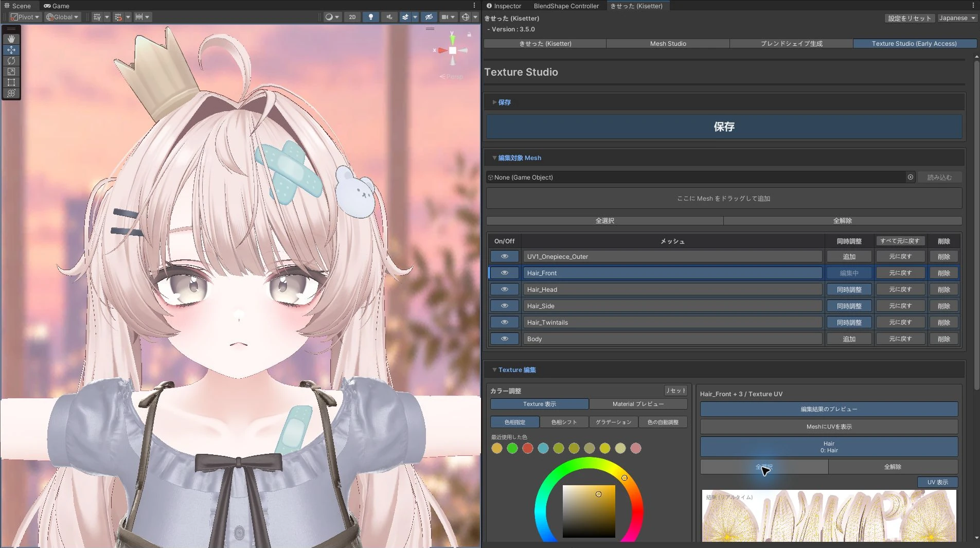Toggle Scene lighting bulb icon
This screenshot has width=980, height=548.
[x=370, y=17]
